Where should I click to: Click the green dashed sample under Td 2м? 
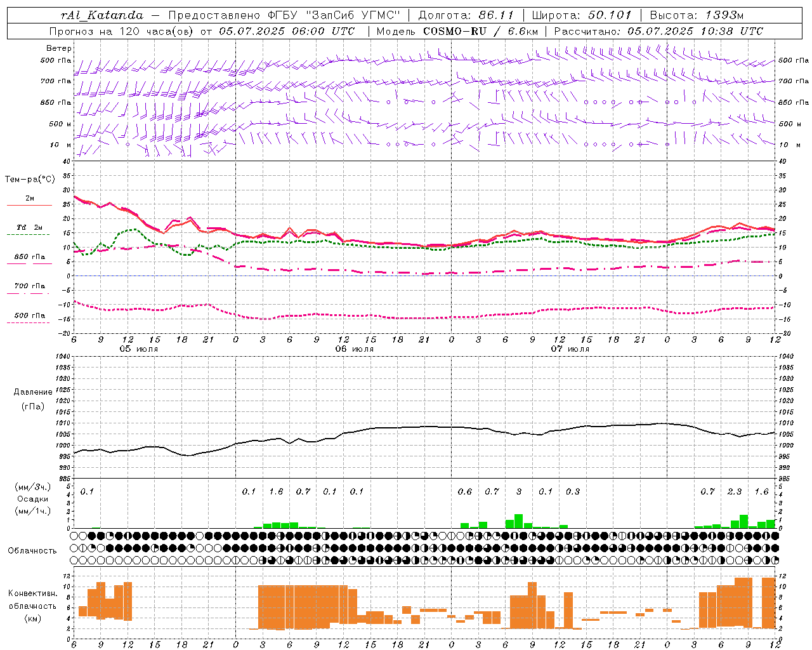[x=28, y=235]
